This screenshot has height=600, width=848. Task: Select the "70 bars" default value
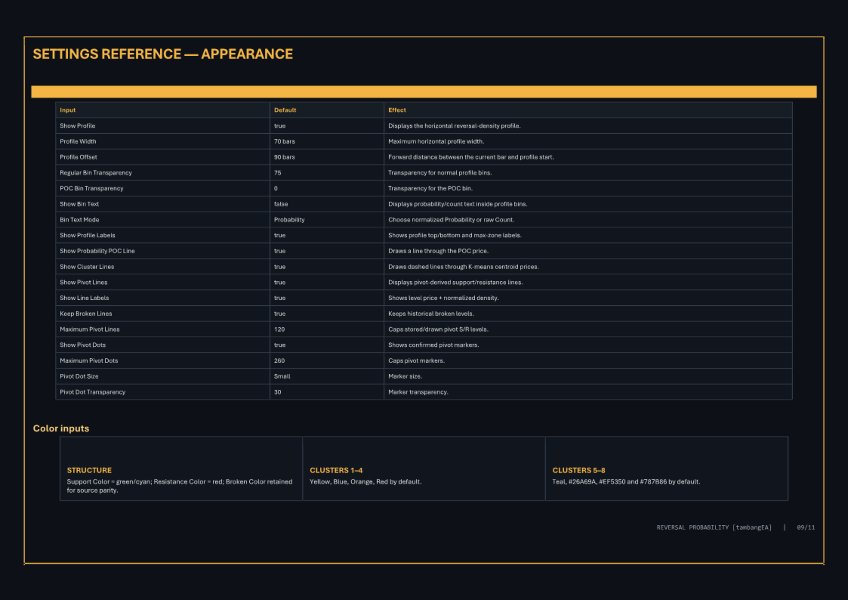coord(284,142)
